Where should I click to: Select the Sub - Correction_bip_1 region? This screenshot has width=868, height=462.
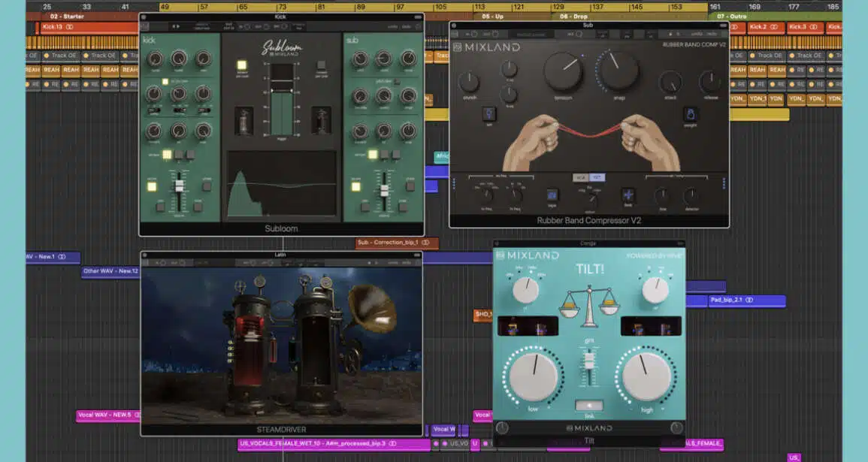coord(397,243)
